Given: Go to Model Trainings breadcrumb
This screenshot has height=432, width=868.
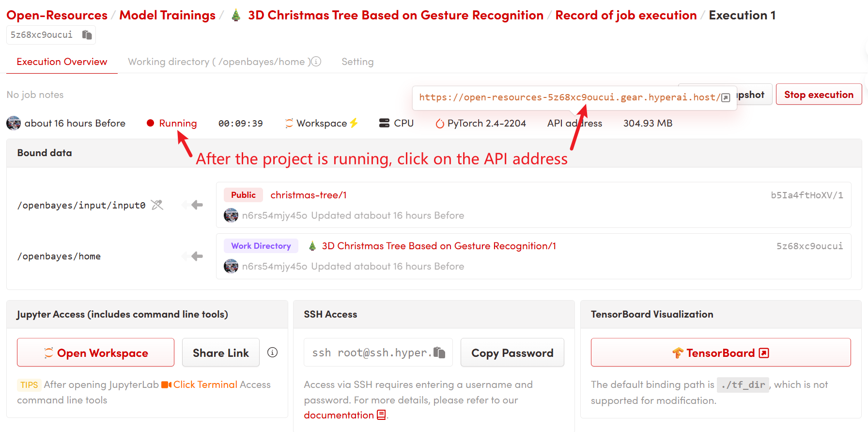Looking at the screenshot, I should click(x=167, y=16).
